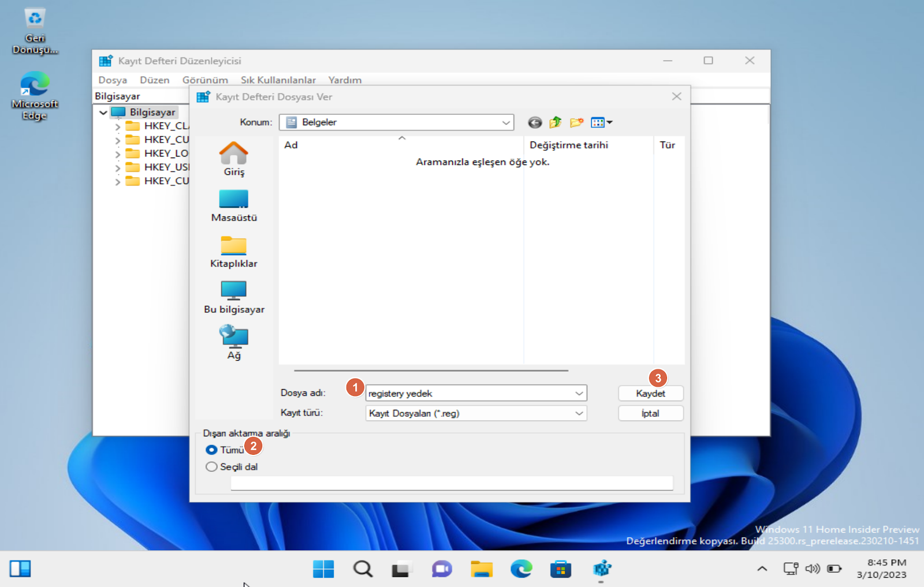Image resolution: width=924 pixels, height=587 pixels.
Task: Expand the HKEY_US tree node
Action: (x=117, y=168)
